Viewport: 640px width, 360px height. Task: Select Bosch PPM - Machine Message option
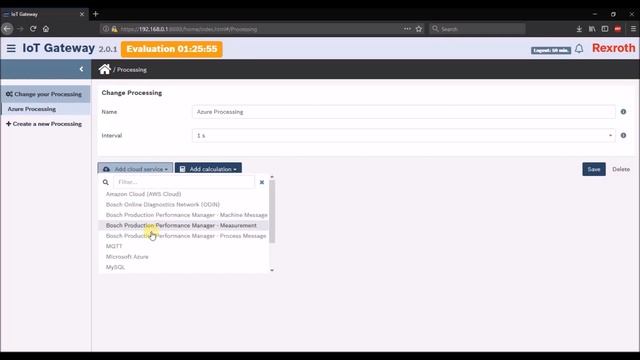click(x=187, y=215)
